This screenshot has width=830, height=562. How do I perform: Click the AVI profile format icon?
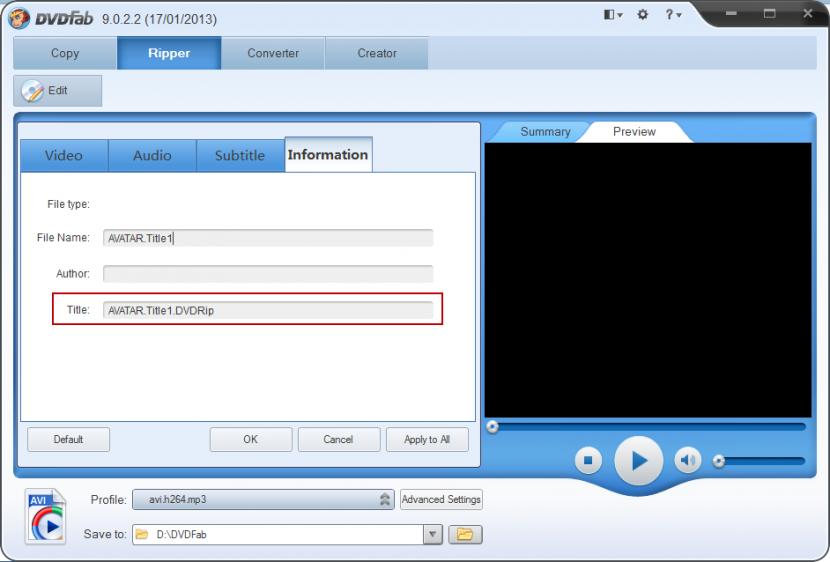coord(46,516)
